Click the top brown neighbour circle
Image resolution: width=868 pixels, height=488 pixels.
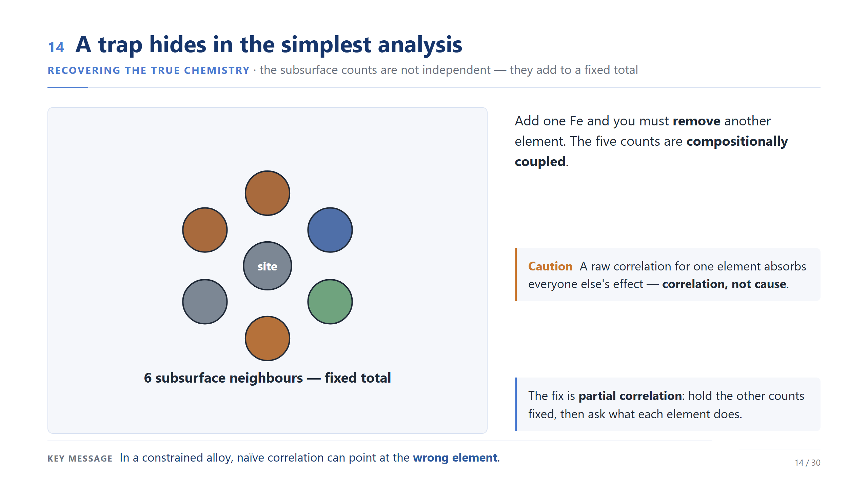click(267, 193)
